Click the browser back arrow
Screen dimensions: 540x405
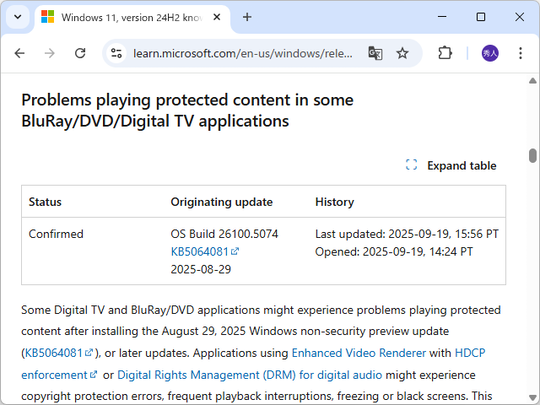coord(20,53)
